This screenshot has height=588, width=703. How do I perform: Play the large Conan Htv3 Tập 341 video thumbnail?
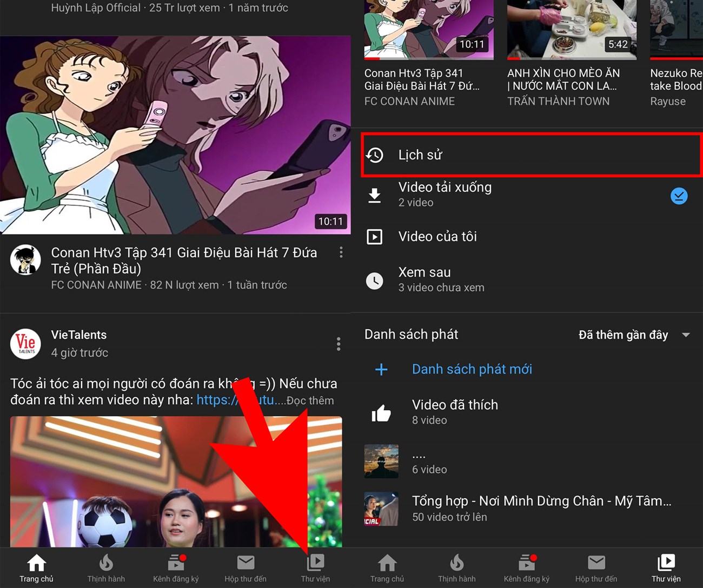coord(175,135)
